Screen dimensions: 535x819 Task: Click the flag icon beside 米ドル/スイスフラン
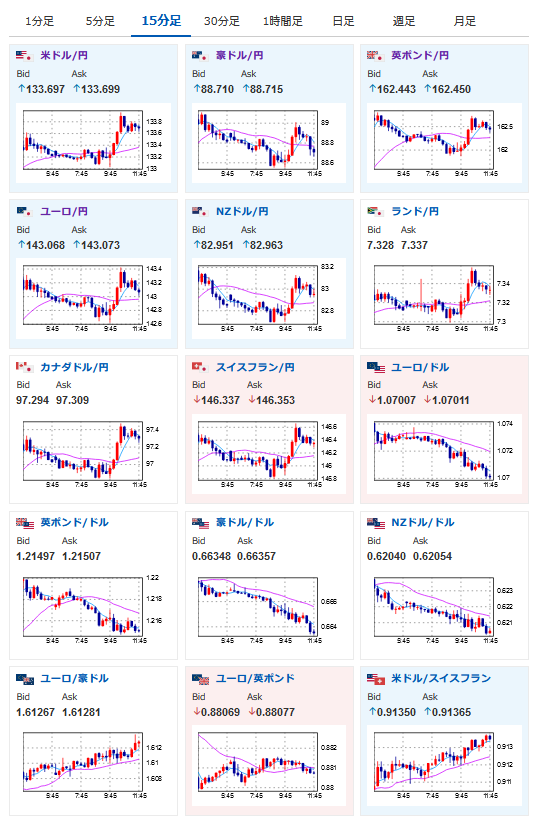375,678
